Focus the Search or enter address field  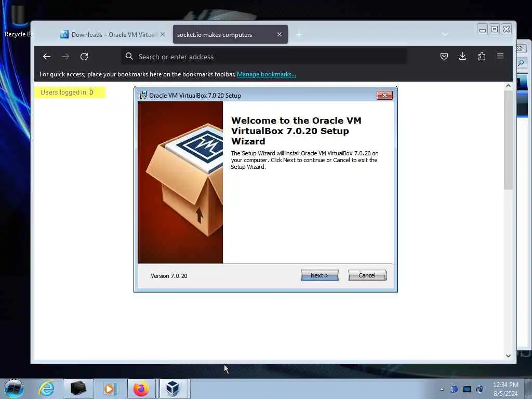264,57
